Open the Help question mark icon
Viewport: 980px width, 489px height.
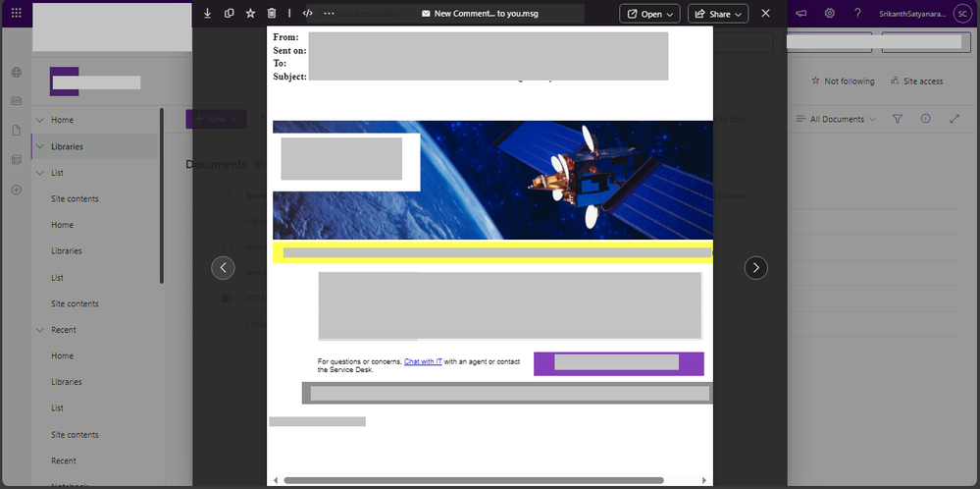[x=857, y=13]
